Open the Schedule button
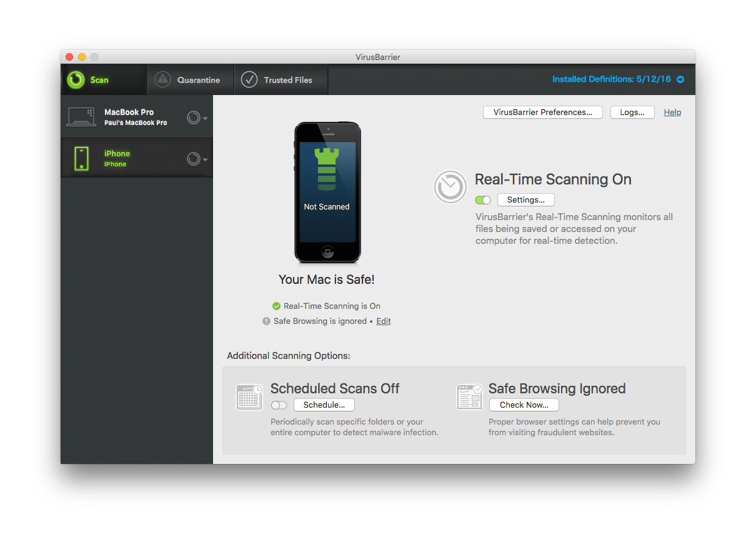 [324, 405]
